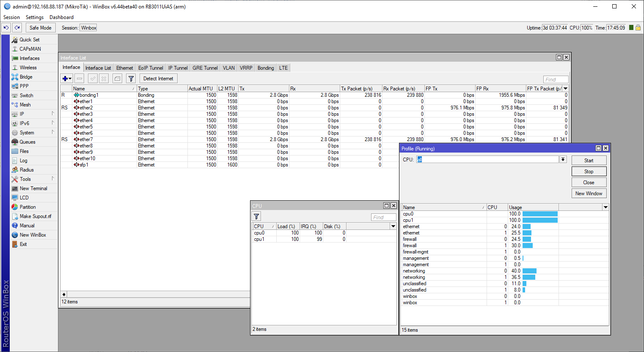The image size is (644, 352).
Task: Switch to the Bonding tab
Action: tap(266, 68)
